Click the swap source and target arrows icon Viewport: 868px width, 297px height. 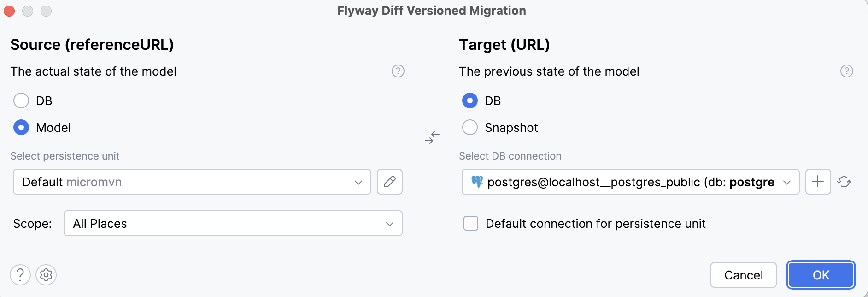tap(432, 137)
